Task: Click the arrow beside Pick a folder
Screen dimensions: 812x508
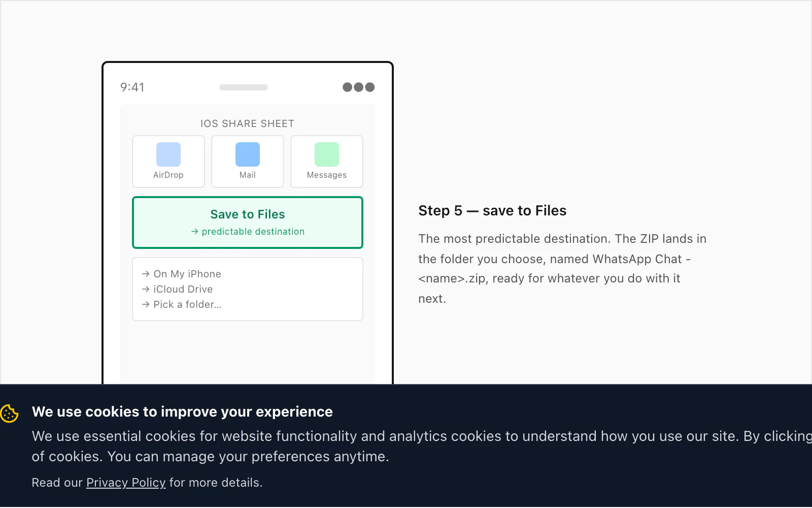Action: point(146,304)
